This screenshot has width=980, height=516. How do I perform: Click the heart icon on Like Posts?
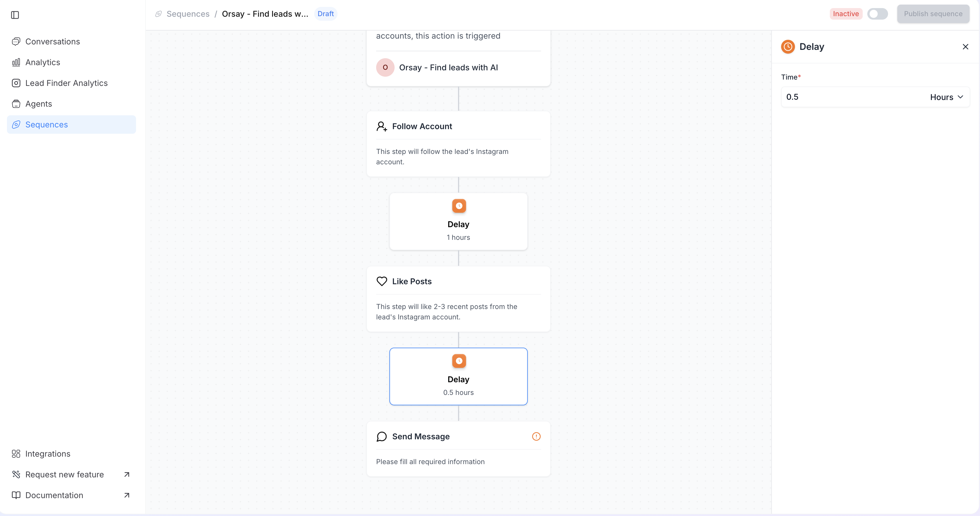coord(382,281)
